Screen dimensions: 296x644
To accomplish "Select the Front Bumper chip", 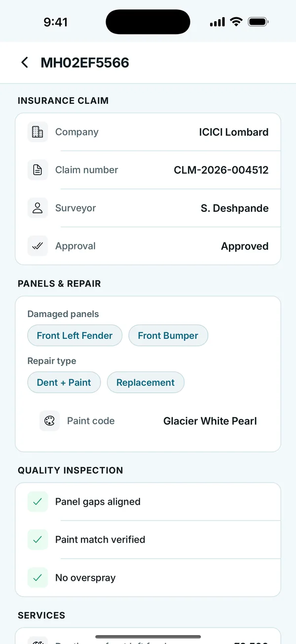I will coord(168,335).
